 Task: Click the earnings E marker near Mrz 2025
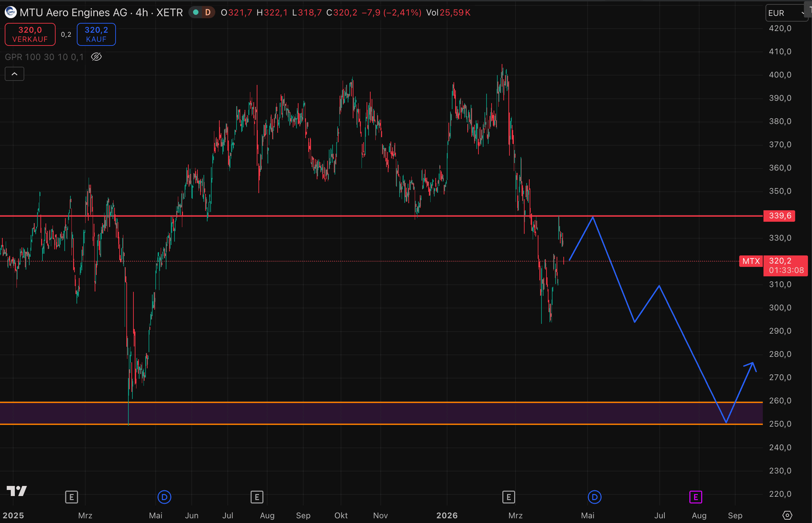coord(71,497)
